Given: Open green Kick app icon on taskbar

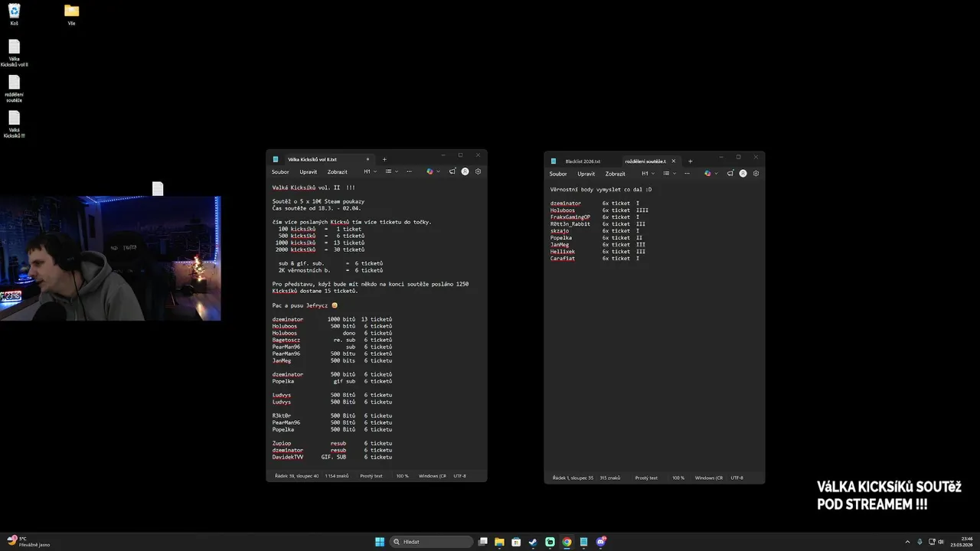Looking at the screenshot, I should (550, 542).
